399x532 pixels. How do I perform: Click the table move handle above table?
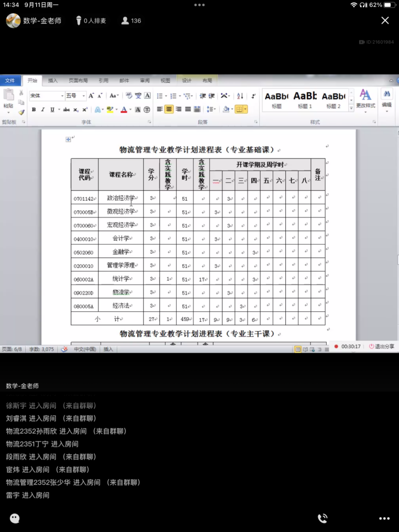[68, 139]
